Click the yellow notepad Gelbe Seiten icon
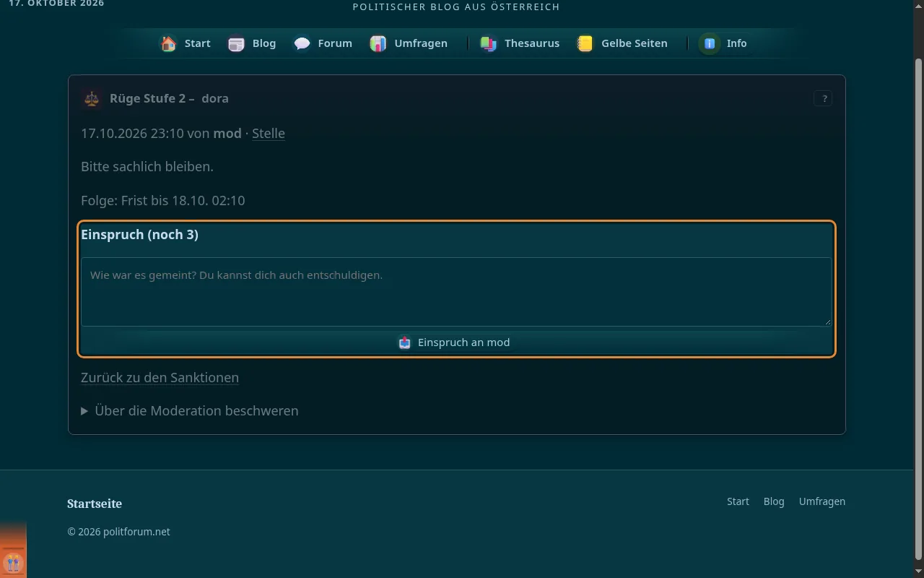Viewport: 924px width, 578px height. (585, 43)
